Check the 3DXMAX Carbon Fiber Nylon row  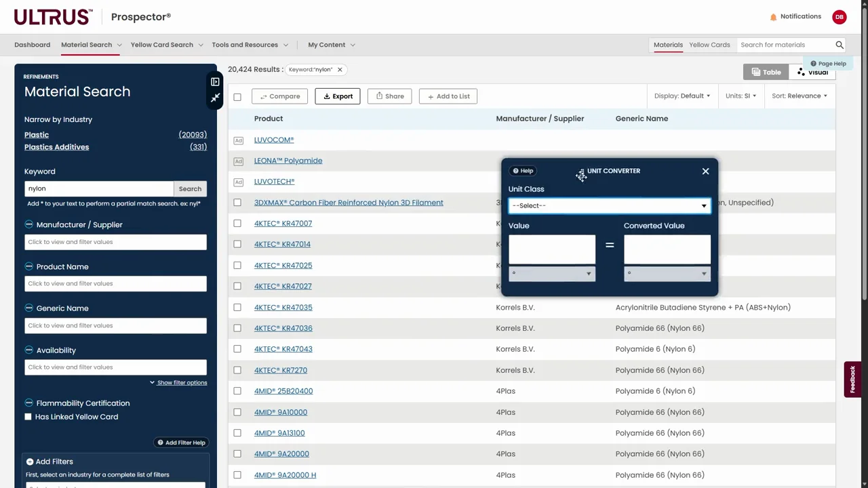tap(237, 203)
